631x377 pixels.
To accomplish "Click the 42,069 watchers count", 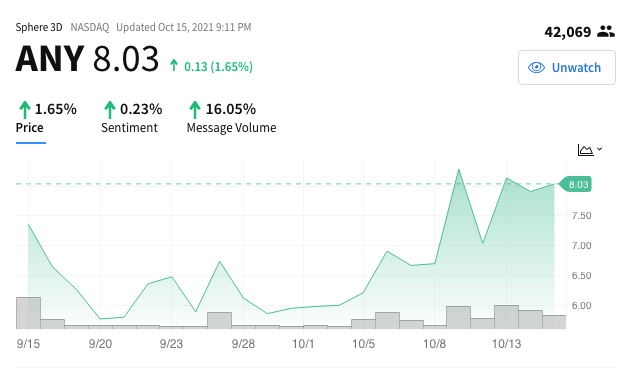I will tap(567, 32).
